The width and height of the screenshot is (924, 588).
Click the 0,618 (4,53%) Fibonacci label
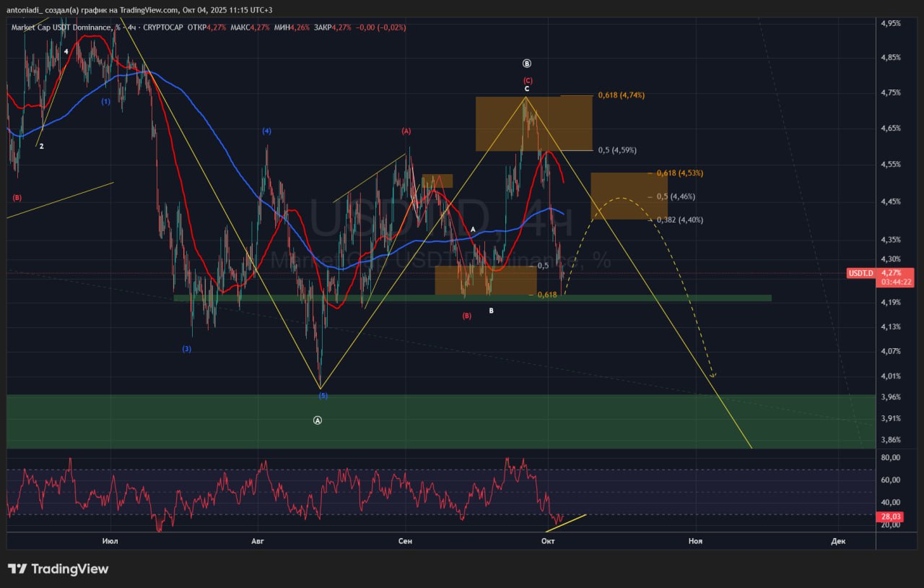click(x=679, y=173)
